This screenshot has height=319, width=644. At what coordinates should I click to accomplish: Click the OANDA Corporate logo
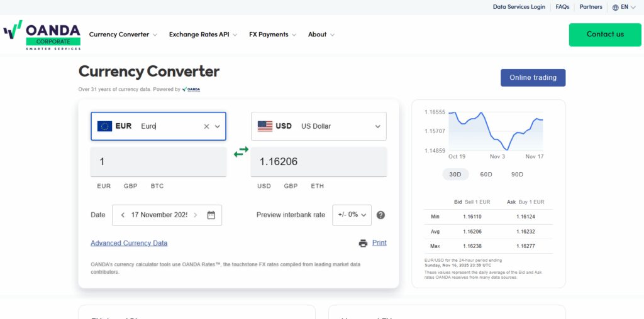pyautogui.click(x=42, y=35)
